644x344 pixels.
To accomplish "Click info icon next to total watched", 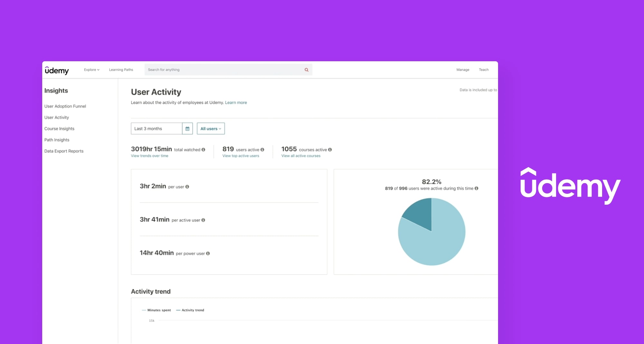I will point(203,150).
